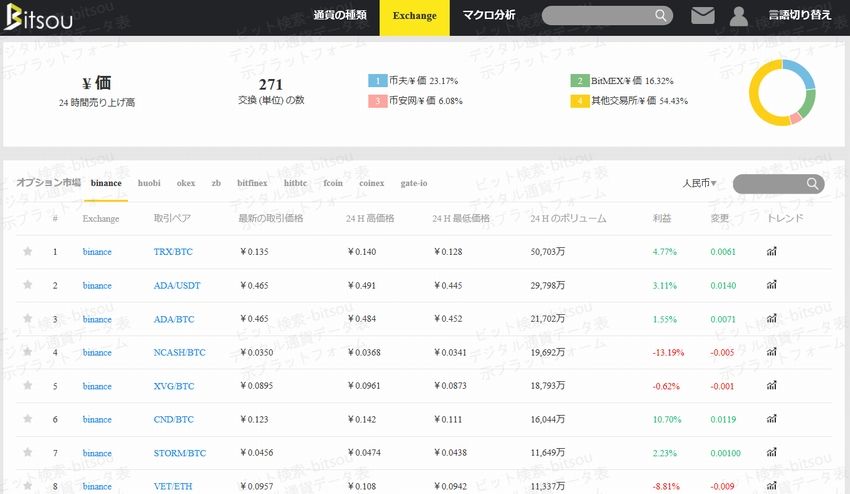Open the STORM/BTC pair link
The width and height of the screenshot is (850, 494).
click(x=179, y=453)
